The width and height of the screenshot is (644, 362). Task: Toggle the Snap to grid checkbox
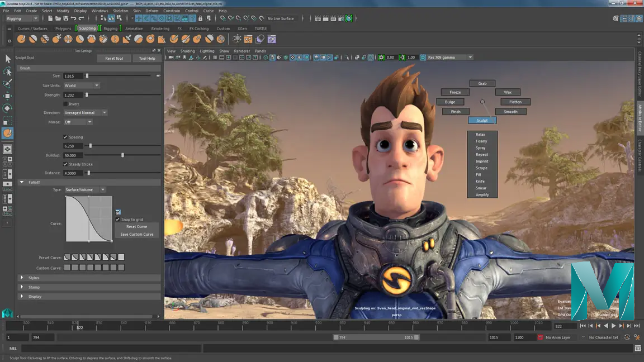pyautogui.click(x=117, y=220)
